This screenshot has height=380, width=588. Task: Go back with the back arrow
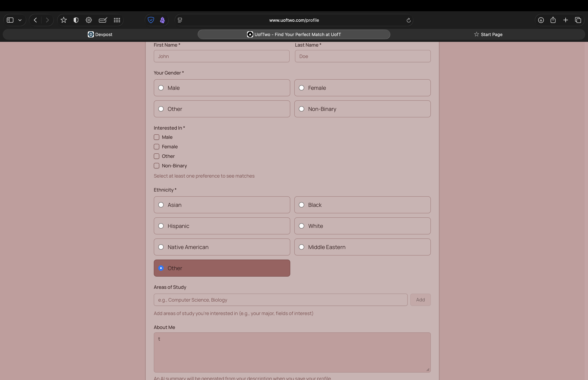click(35, 20)
